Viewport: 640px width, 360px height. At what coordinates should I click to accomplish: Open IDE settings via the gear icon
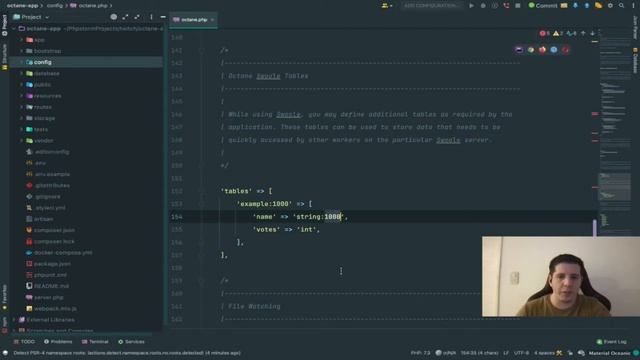point(610,6)
